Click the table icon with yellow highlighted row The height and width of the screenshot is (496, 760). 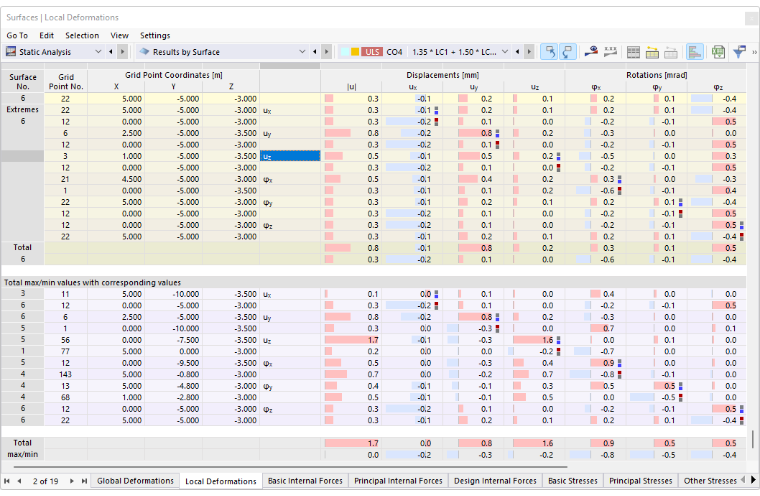652,52
